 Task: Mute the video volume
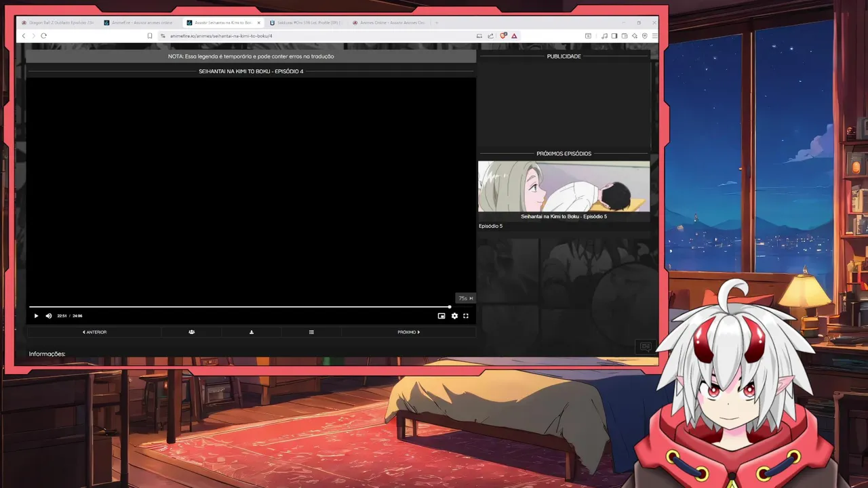coord(49,316)
